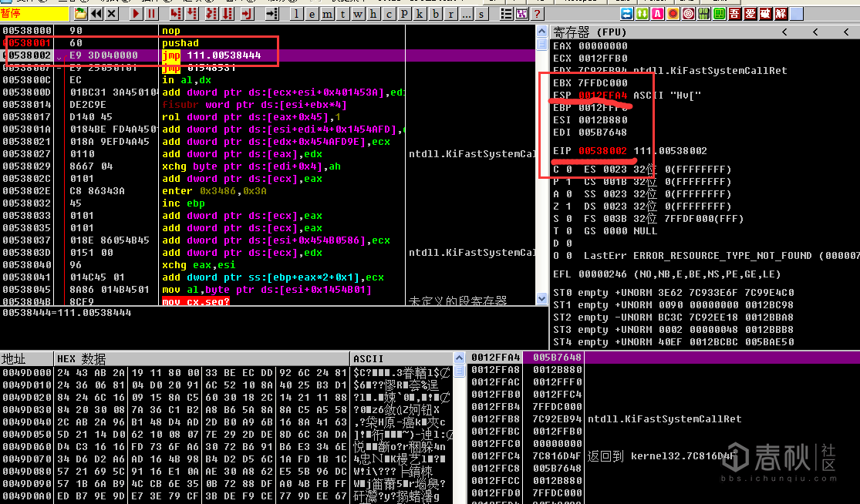The image size is (860, 504).
Task: Open the Log window with the l button
Action: point(297,14)
